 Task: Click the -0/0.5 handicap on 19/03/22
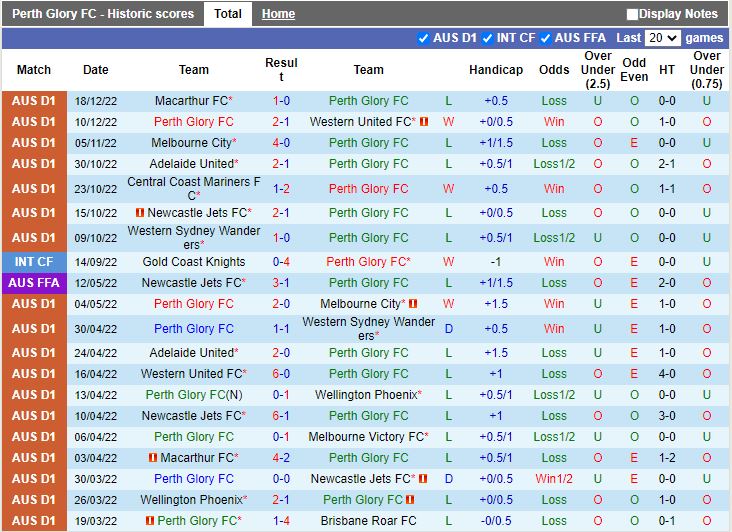496,521
